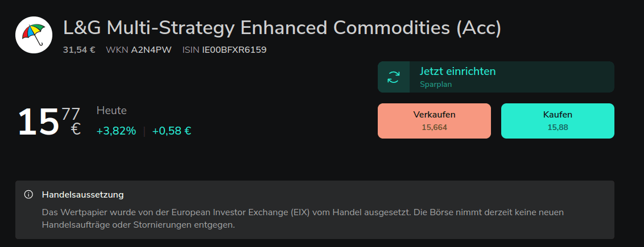Click the umbrella fund logo
Image resolution: width=644 pixels, height=247 pixels.
(34, 35)
